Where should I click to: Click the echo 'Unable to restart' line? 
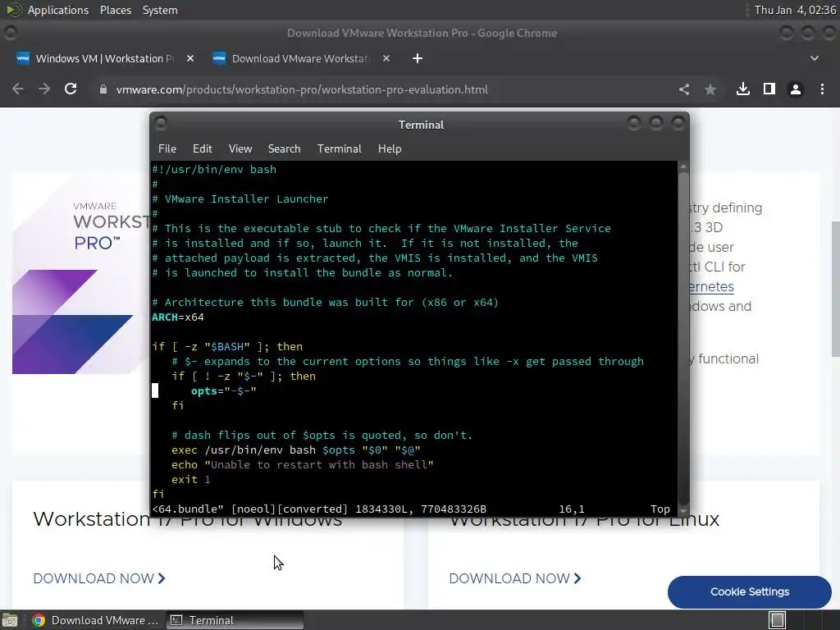[x=302, y=465]
